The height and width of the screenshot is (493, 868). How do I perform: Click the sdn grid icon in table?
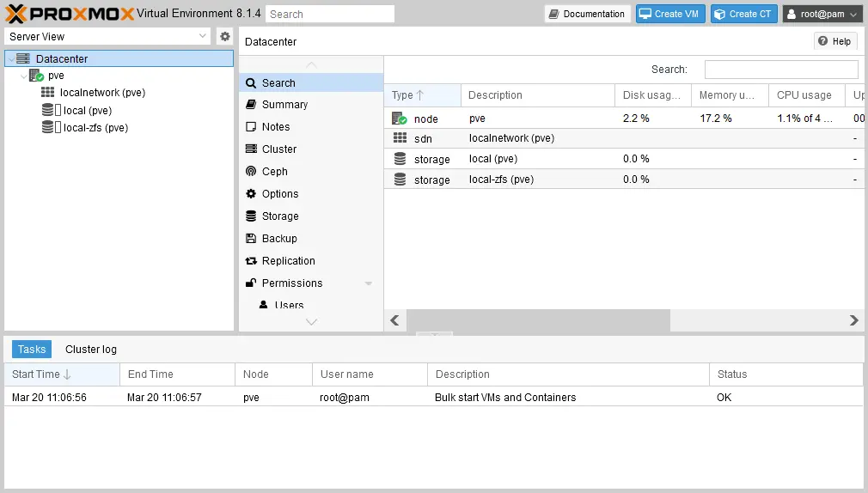(x=400, y=137)
